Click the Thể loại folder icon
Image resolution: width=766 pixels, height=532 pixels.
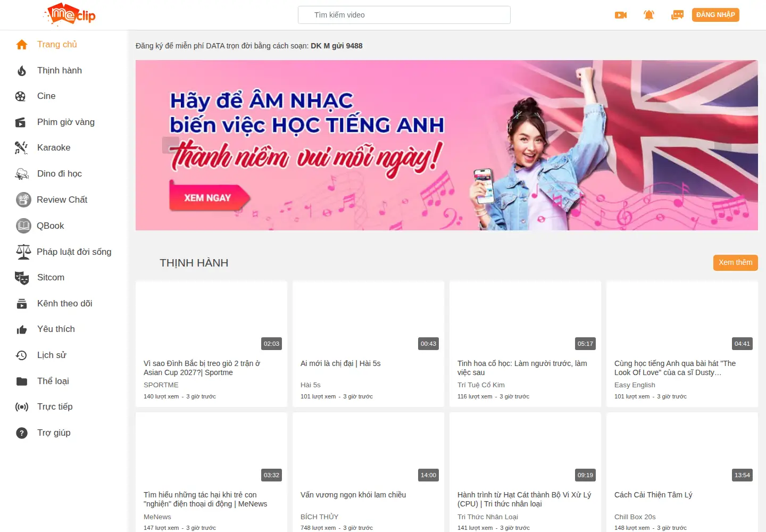pyautogui.click(x=22, y=381)
